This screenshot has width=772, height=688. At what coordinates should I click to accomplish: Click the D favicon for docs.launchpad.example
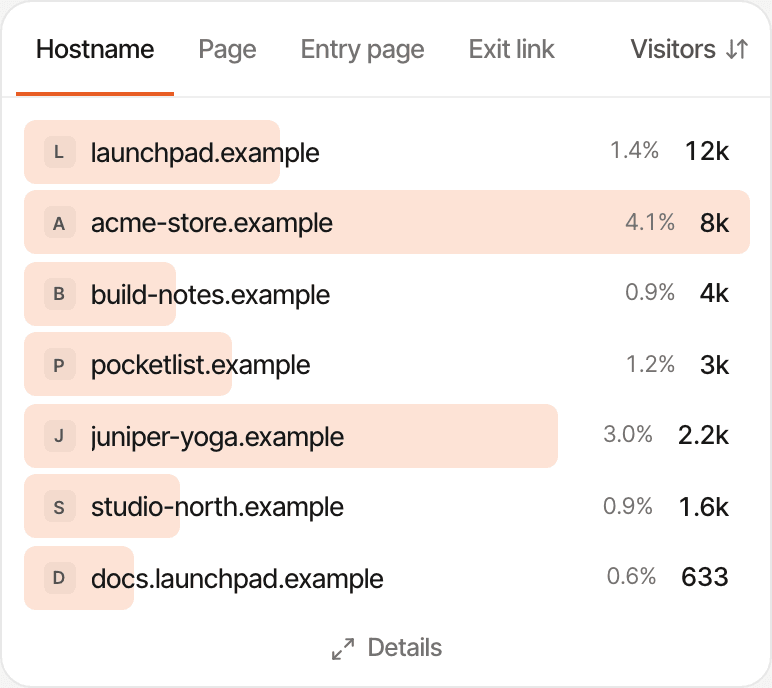(x=60, y=578)
